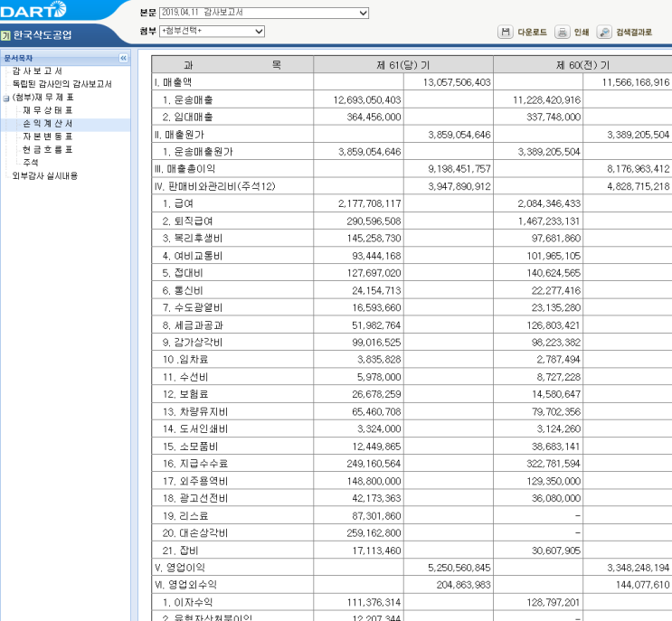Click the Ⅴ. 영업이익 row label

tap(180, 568)
